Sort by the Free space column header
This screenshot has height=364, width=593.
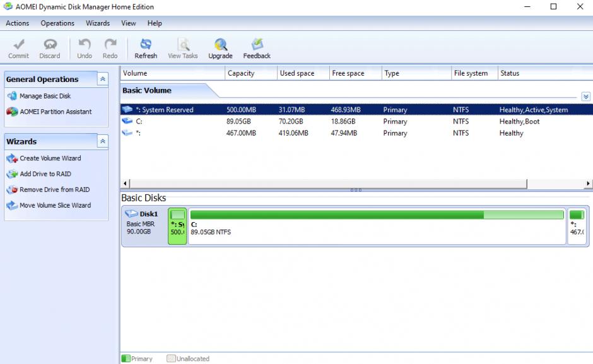click(356, 73)
